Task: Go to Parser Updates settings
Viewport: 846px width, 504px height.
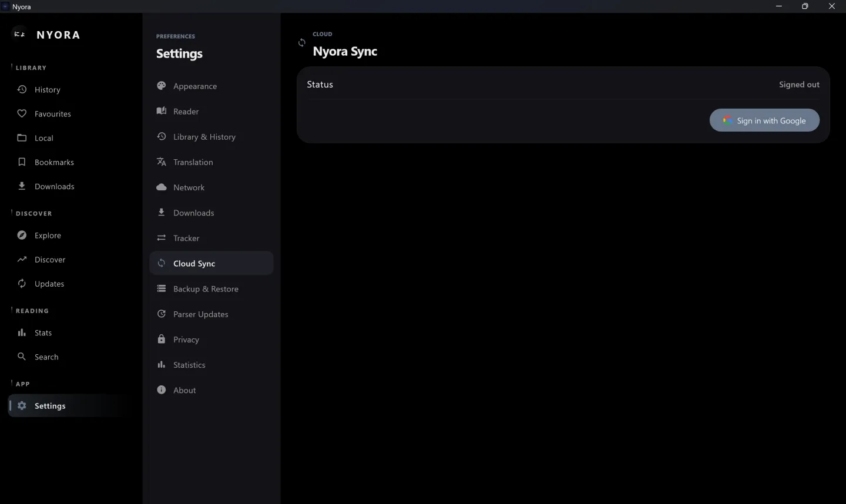Action: tap(211, 314)
